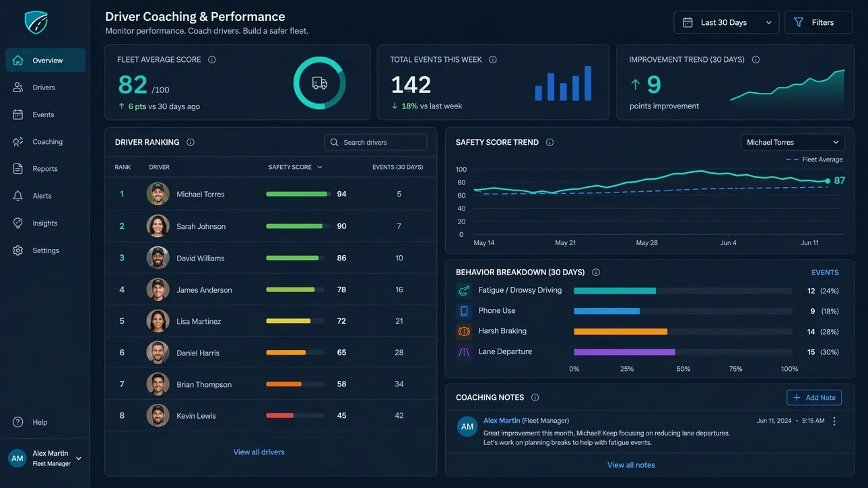
Task: Click the Events calendar icon
Action: [18, 114]
